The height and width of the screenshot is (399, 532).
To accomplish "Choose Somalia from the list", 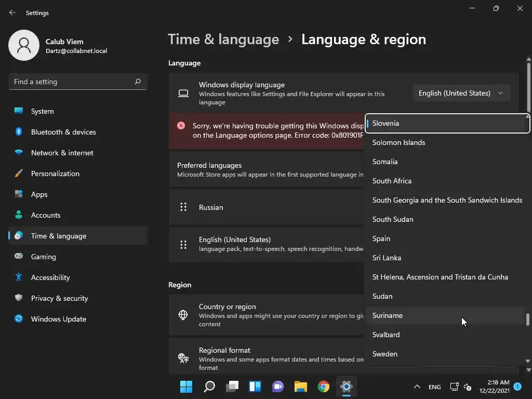I will (x=446, y=162).
